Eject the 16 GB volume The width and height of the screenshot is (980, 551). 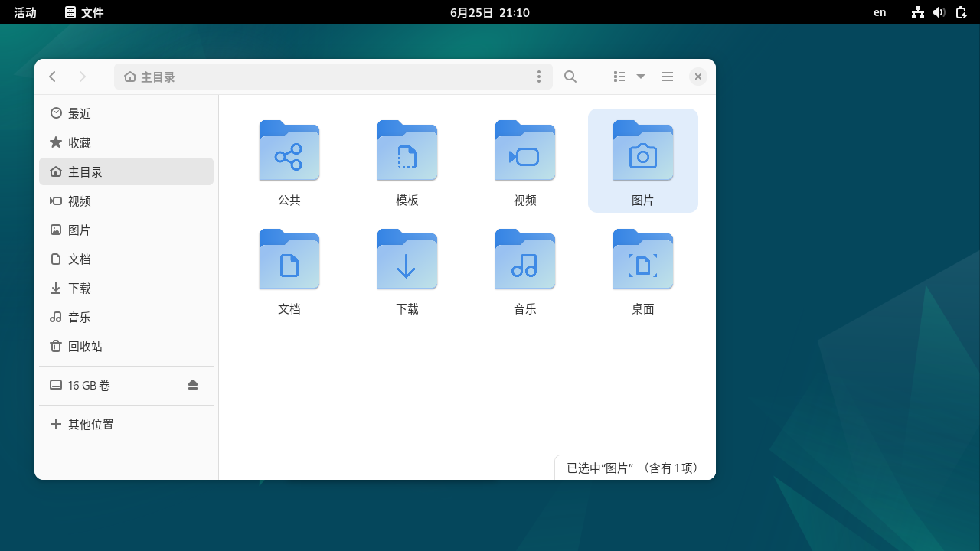(x=193, y=385)
